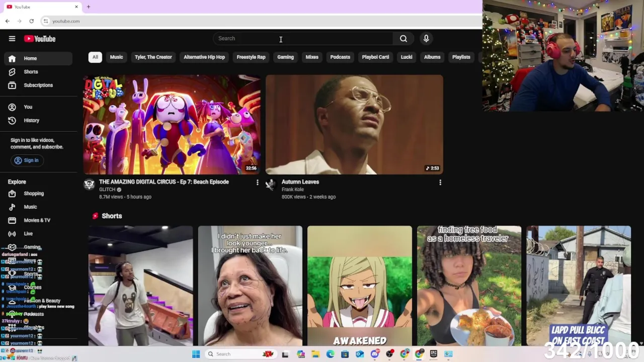Viewport: 644px width, 362px height.
Task: Open Frank Kole channel avatar
Action: point(271,185)
